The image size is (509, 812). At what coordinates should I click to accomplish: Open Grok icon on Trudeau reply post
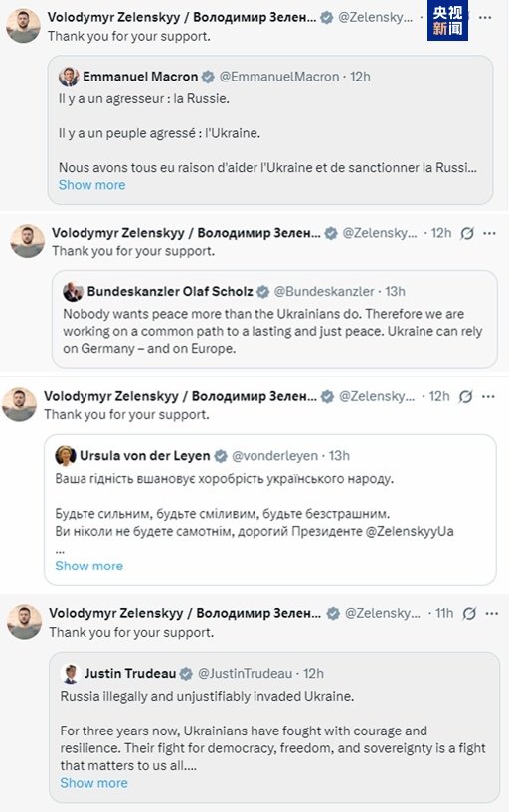[x=469, y=613]
